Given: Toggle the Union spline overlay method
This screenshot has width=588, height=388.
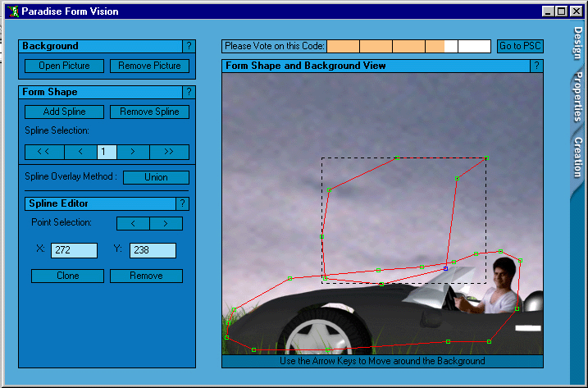Looking at the screenshot, I should click(156, 177).
